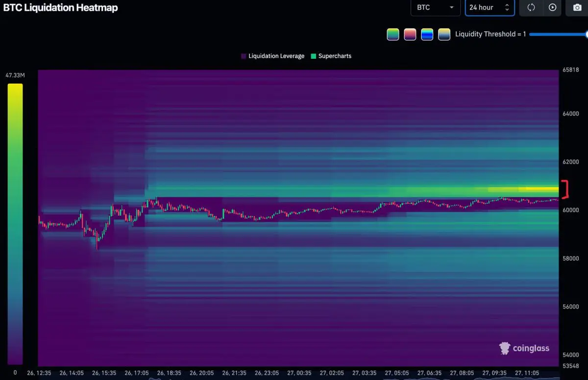Select the blue color scheme swatch

point(427,34)
